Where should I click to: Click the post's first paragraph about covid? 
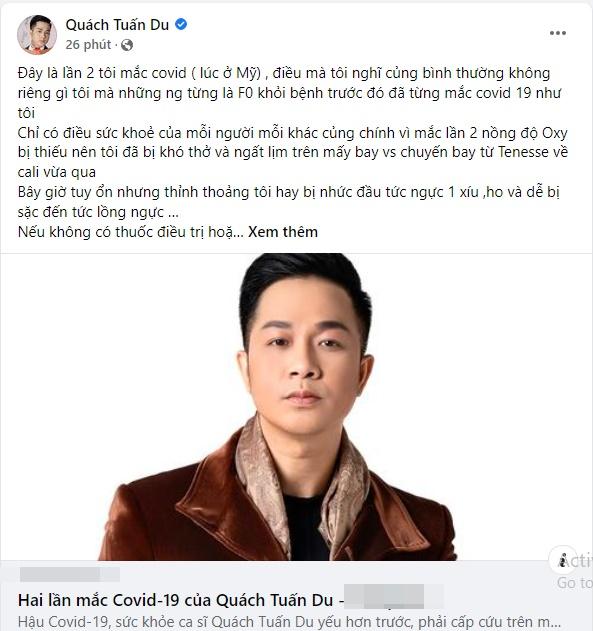coord(289,93)
